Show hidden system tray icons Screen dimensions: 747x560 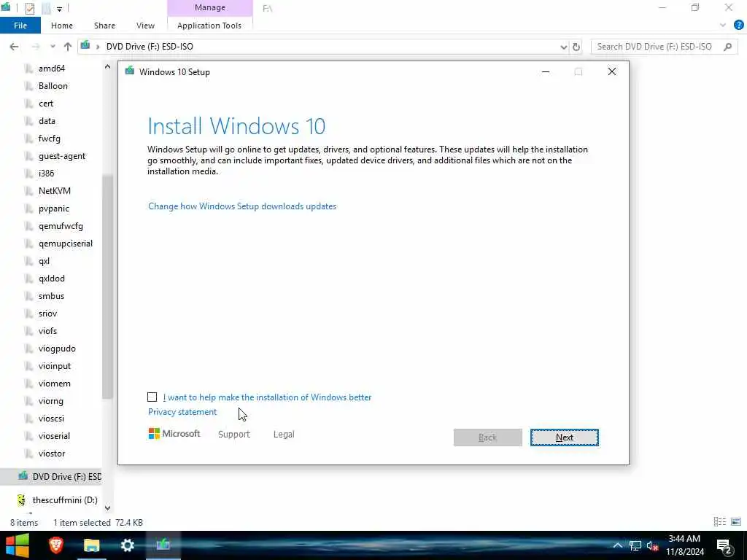click(x=617, y=545)
